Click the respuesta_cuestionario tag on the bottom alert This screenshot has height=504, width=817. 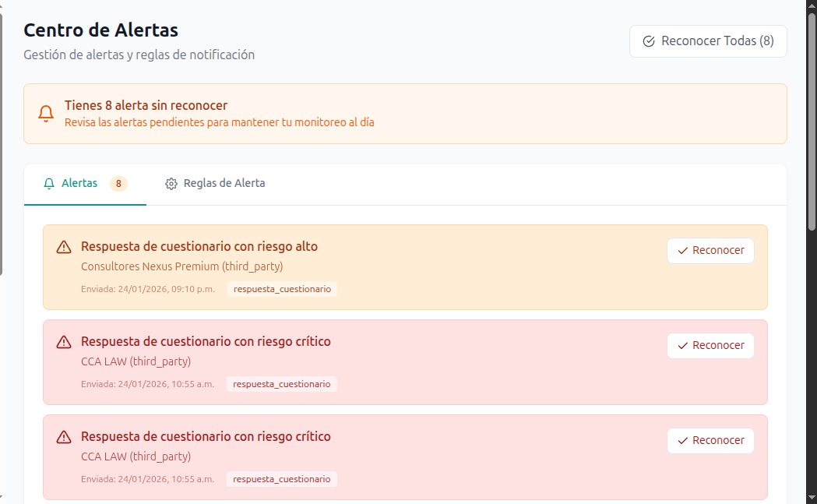[x=282, y=478]
